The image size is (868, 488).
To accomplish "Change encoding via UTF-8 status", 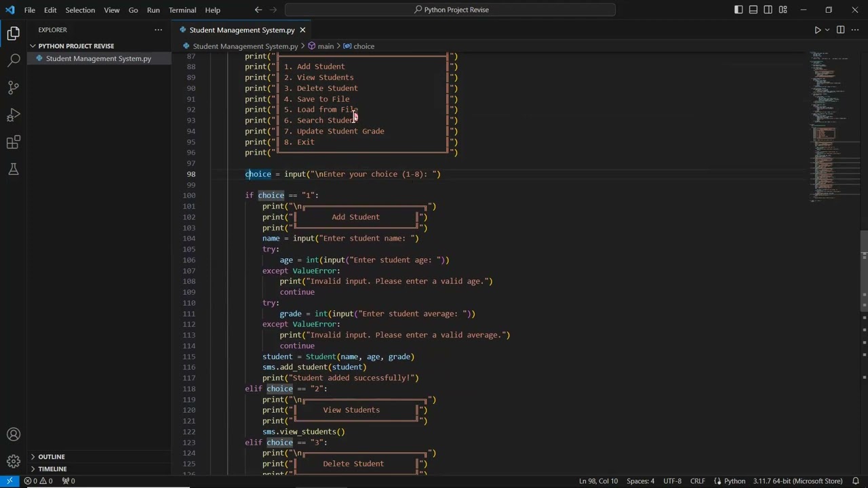I will pos(672,481).
